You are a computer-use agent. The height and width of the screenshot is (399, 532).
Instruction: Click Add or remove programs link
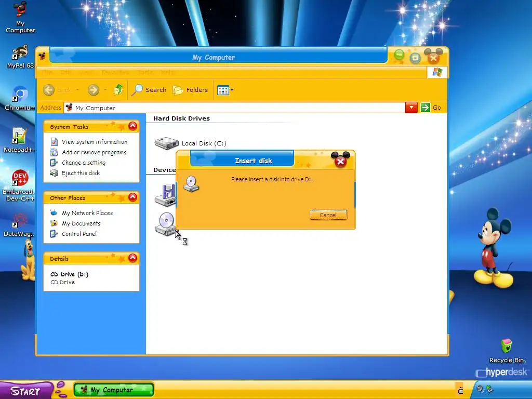(94, 152)
